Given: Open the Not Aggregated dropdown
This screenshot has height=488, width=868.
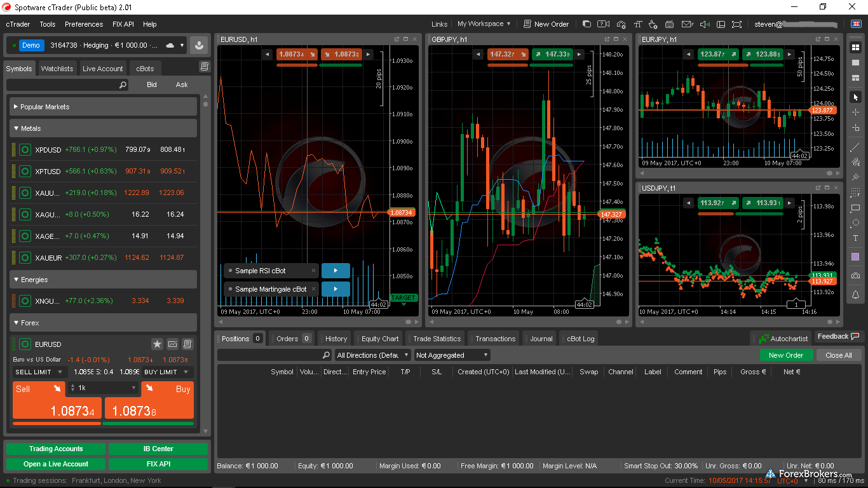Looking at the screenshot, I should [452, 355].
